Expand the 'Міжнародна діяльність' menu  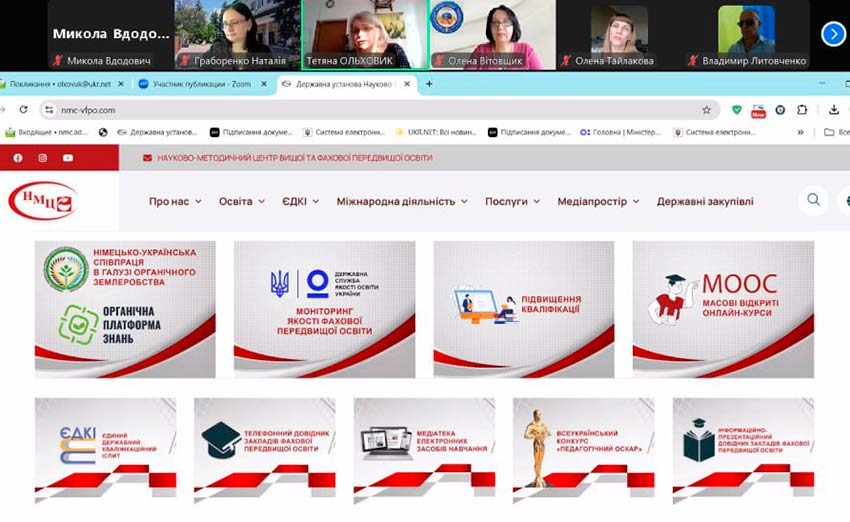tap(402, 201)
